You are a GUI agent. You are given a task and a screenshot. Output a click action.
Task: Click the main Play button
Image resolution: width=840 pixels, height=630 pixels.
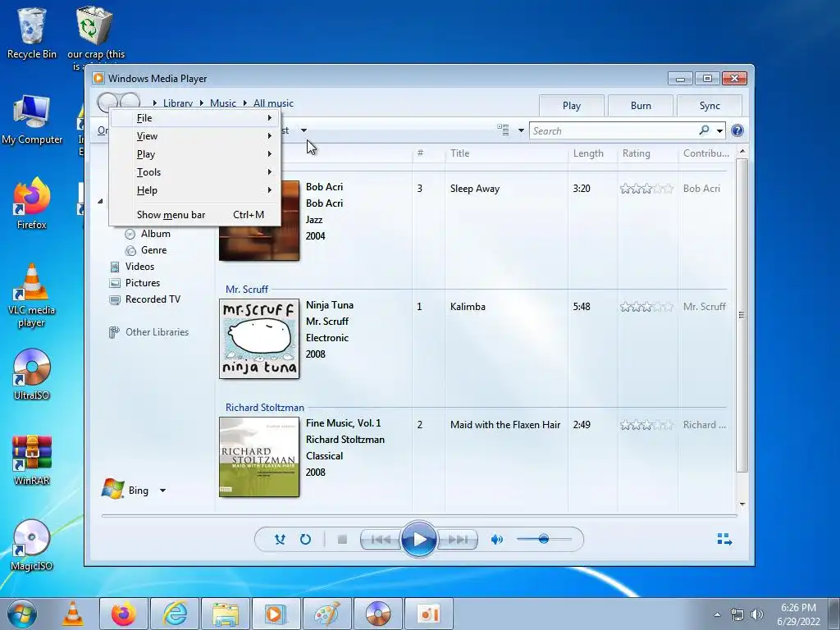tap(419, 539)
